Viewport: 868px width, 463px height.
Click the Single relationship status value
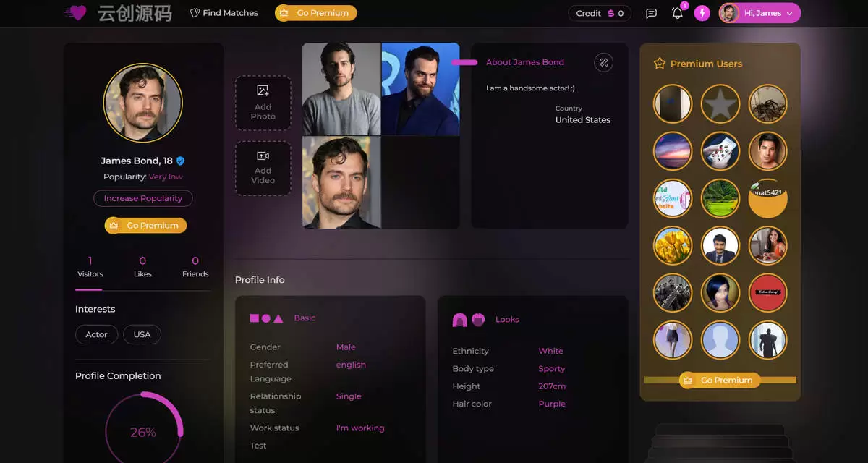click(x=349, y=396)
